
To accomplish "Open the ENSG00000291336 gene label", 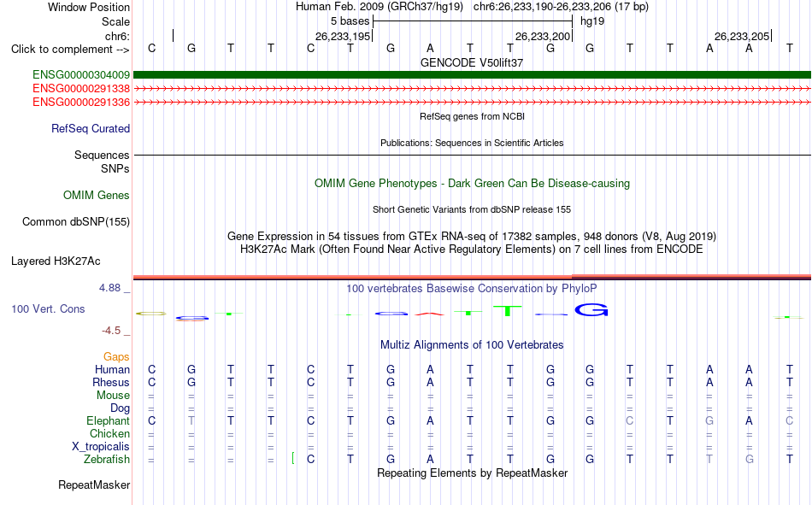I will [x=81, y=102].
